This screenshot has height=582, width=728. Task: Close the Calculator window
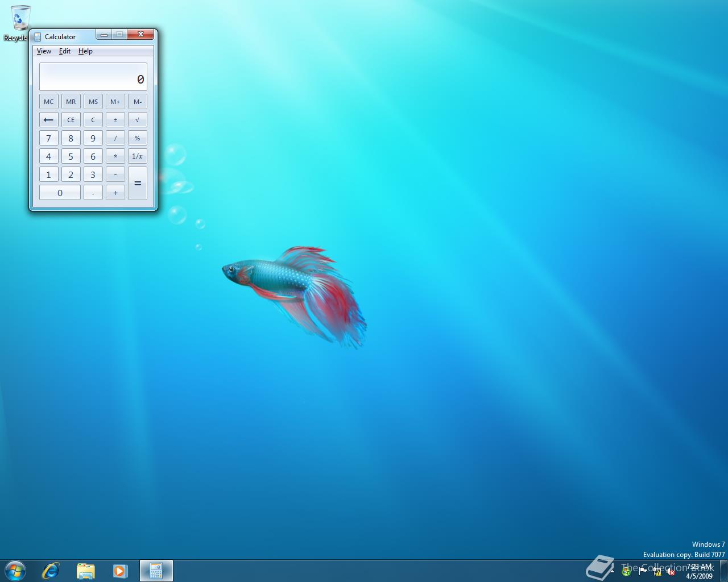point(140,35)
